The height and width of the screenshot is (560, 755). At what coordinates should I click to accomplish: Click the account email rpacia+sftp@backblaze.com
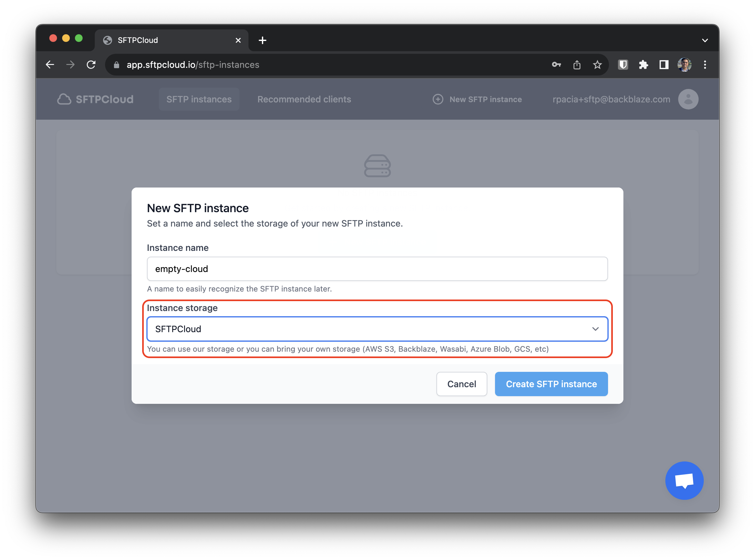(611, 99)
